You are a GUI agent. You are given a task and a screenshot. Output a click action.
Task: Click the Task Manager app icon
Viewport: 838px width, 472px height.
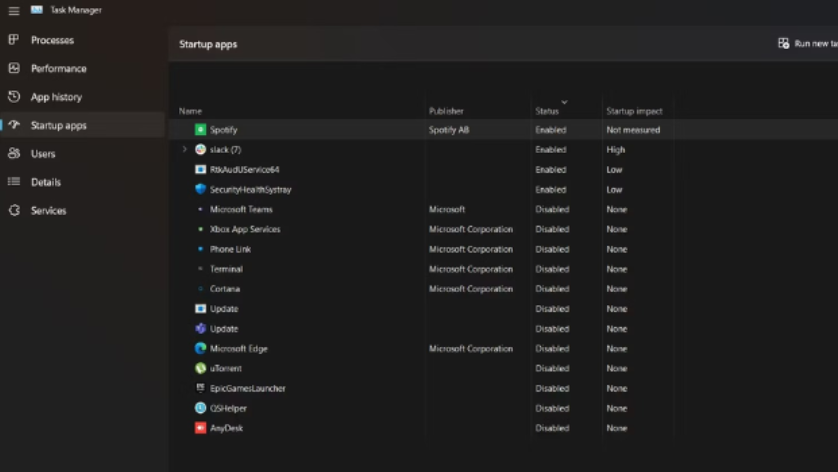point(36,10)
